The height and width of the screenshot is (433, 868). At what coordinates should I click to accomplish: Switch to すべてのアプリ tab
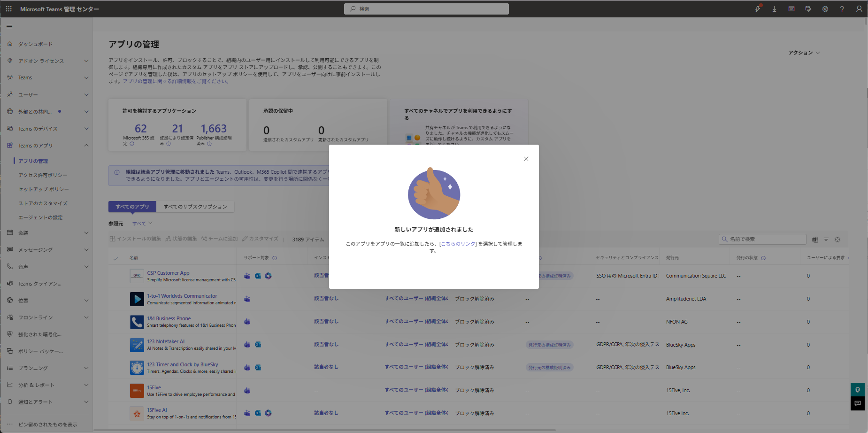[132, 207]
